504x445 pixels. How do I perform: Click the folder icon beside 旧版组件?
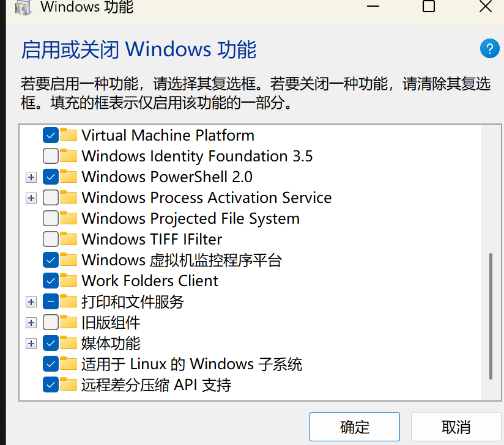tap(69, 322)
